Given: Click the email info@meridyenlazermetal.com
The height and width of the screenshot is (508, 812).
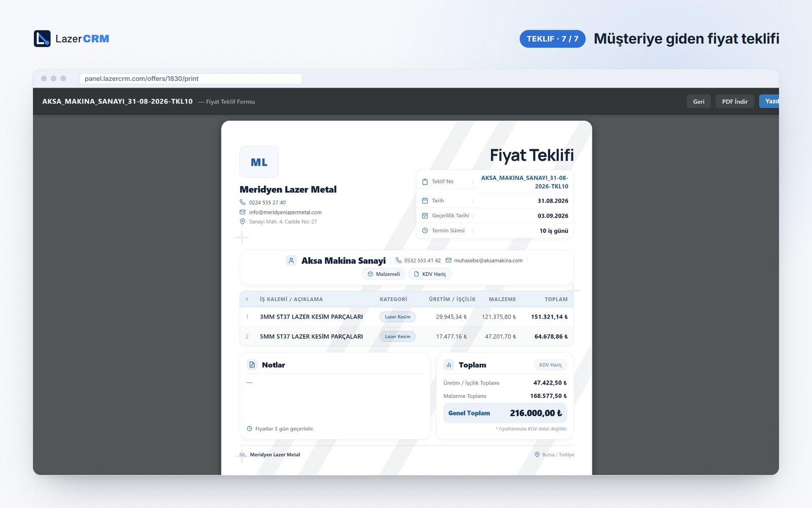Looking at the screenshot, I should point(285,212).
